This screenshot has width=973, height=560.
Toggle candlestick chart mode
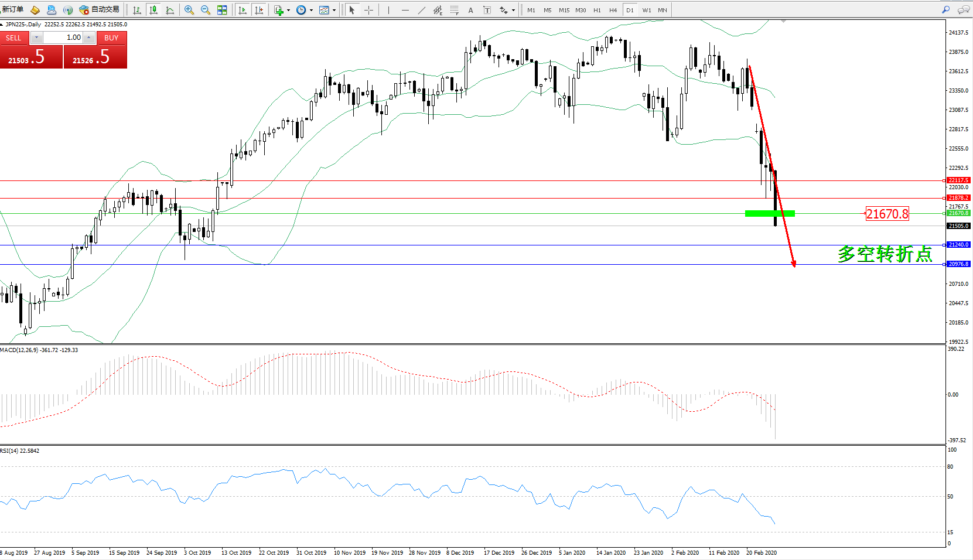pyautogui.click(x=153, y=10)
